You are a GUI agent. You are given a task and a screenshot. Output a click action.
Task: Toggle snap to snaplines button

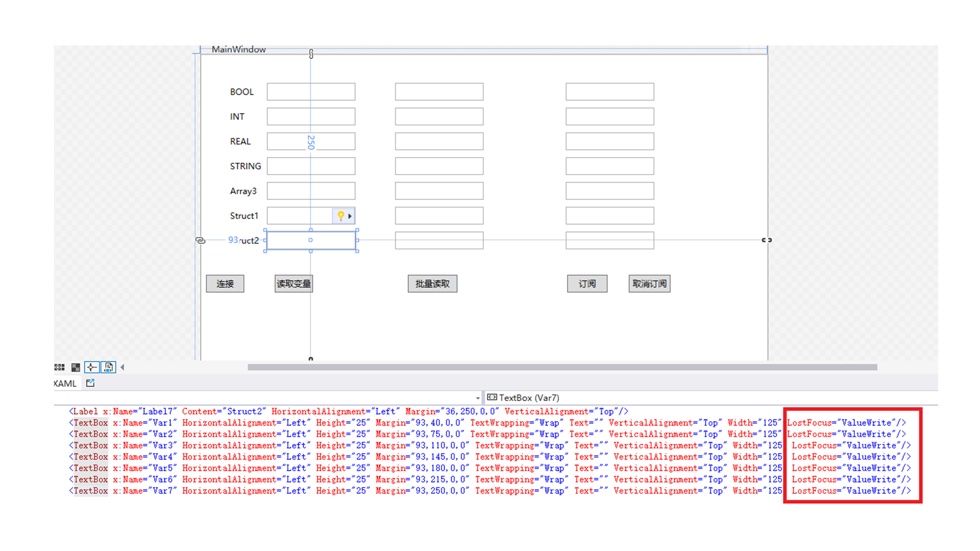pos(92,367)
